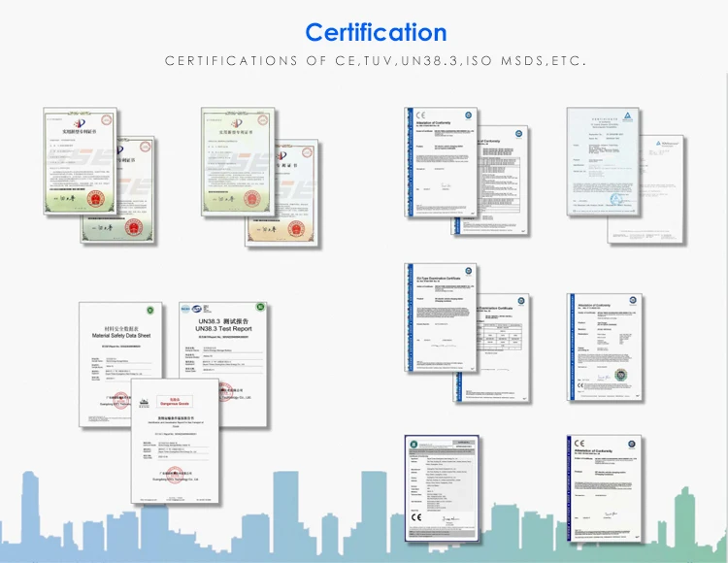Open the EU-Type Examination Certificate front page
The width and height of the screenshot is (728, 563).
point(441,318)
